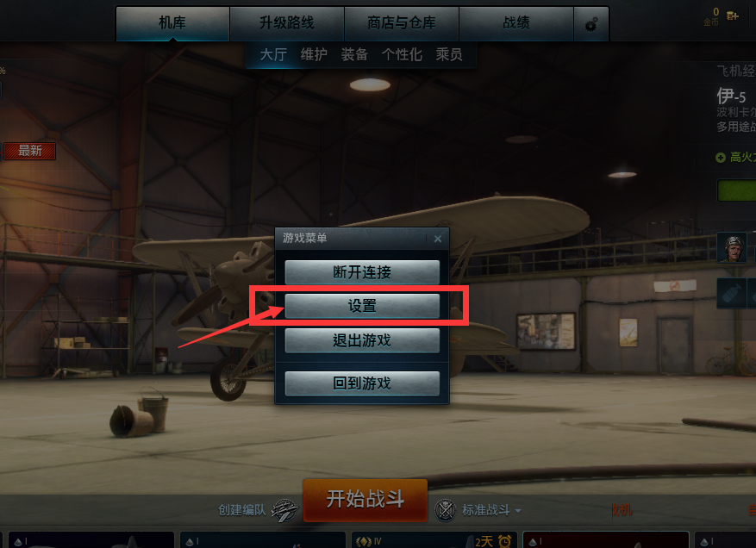756x548 pixels.
Task: Open the 商店与仓库 tab
Action: pyautogui.click(x=401, y=23)
